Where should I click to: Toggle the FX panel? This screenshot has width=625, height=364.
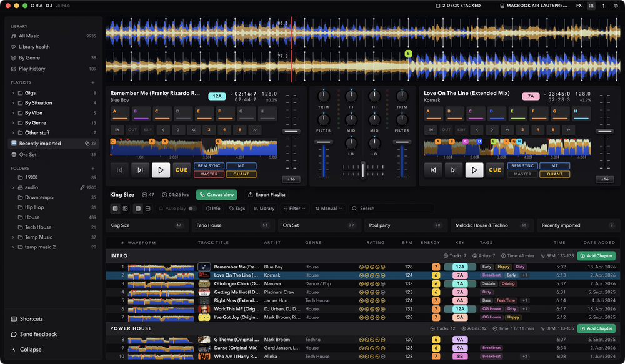(x=579, y=6)
